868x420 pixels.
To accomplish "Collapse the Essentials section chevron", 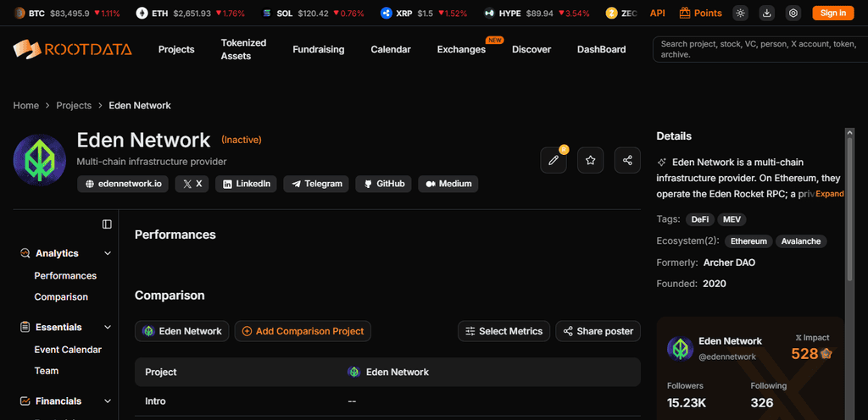I will click(108, 327).
